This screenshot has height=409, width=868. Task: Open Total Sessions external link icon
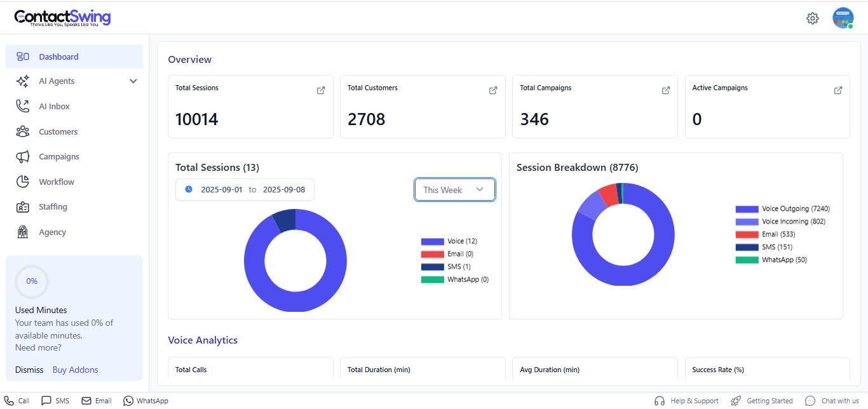(x=321, y=90)
